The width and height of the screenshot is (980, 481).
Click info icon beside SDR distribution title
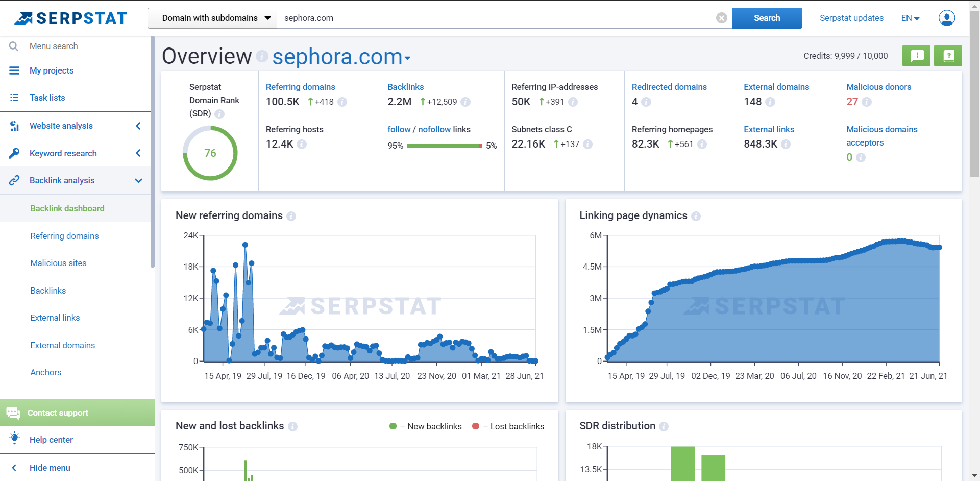coord(664,427)
